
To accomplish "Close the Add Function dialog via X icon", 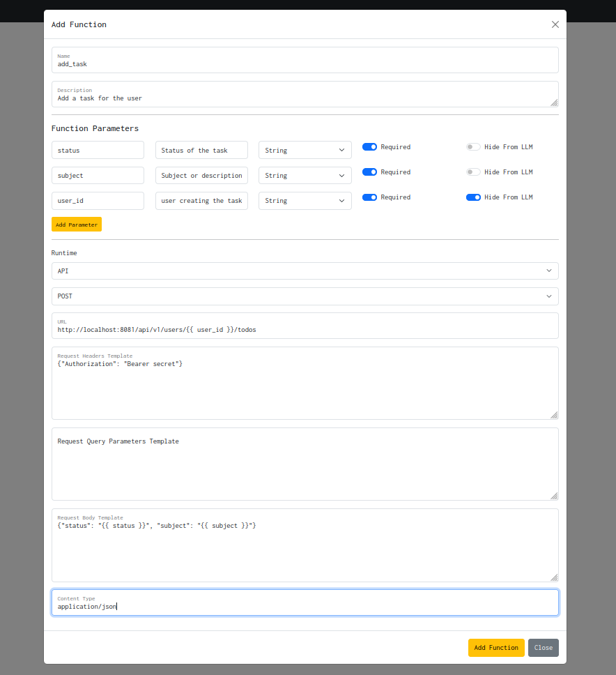I will coord(555,24).
